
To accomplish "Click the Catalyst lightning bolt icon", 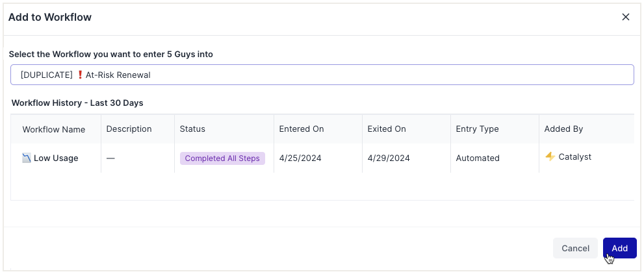I will (x=550, y=156).
